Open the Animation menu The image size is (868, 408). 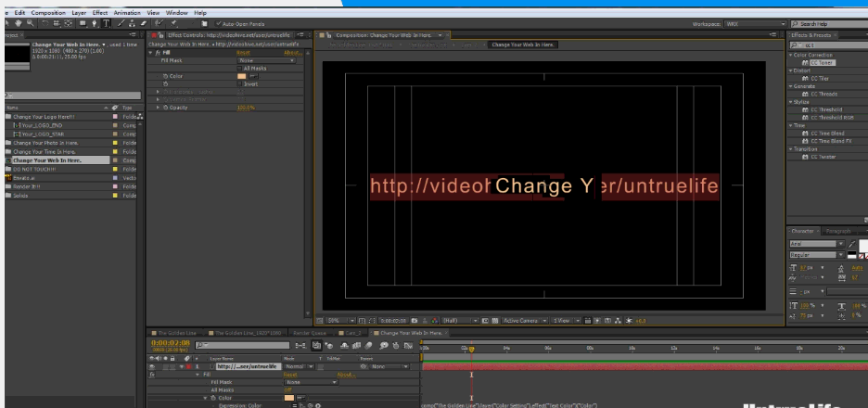(x=127, y=12)
